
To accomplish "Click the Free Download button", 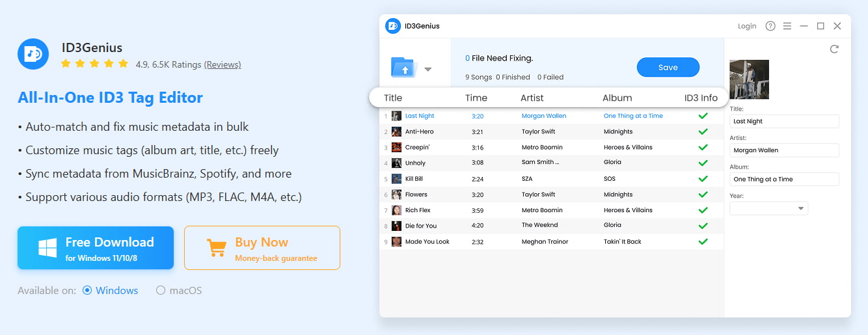I will pos(96,248).
